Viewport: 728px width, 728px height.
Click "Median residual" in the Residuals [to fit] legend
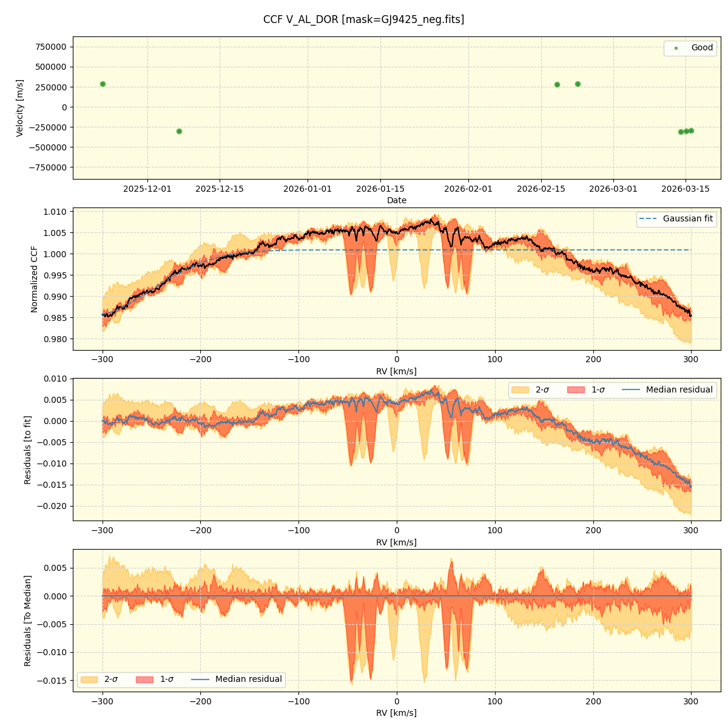679,389
